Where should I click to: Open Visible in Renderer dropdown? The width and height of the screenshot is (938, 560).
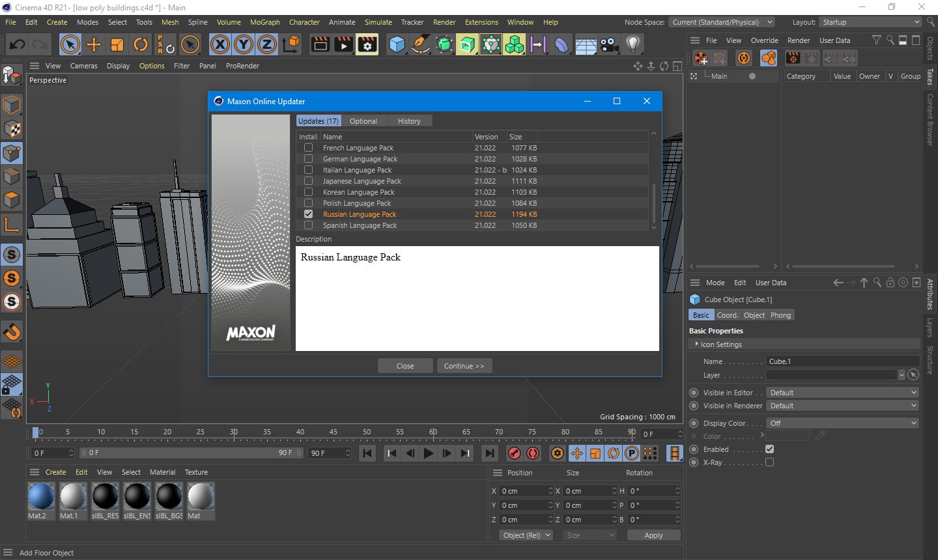click(842, 406)
